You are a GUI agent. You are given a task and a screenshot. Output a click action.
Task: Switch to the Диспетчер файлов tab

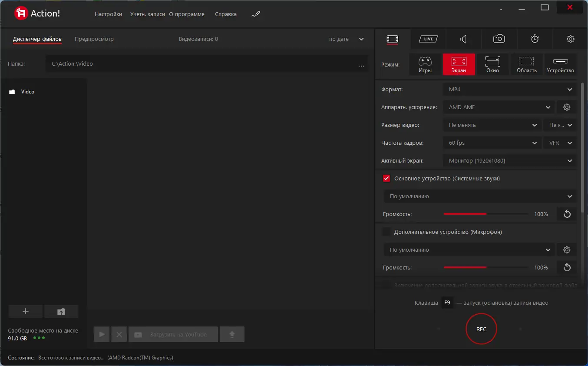(37, 39)
